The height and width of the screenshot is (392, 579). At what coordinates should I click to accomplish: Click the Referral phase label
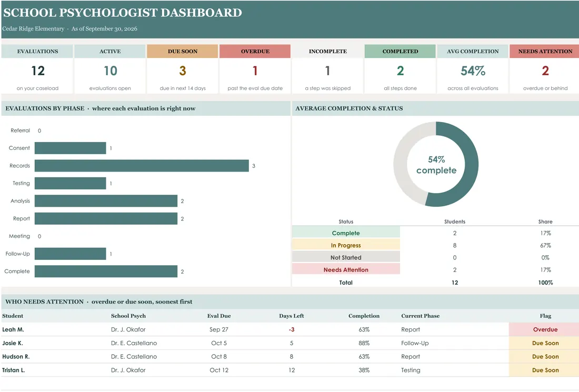pos(21,130)
